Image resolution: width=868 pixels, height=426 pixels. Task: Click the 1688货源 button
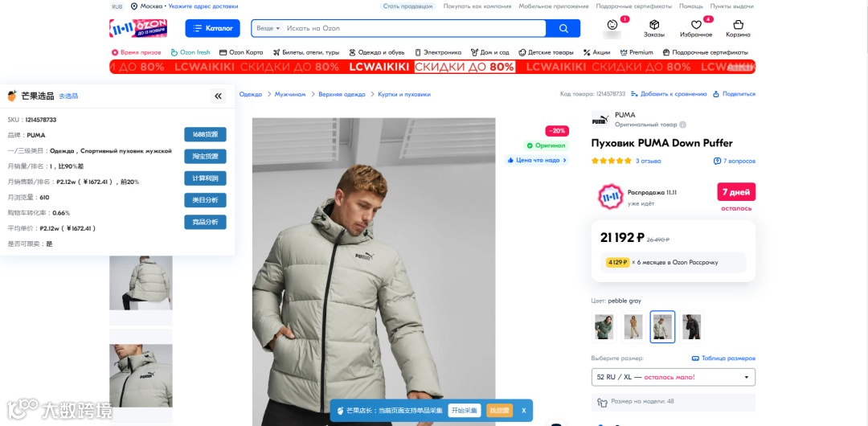click(206, 134)
